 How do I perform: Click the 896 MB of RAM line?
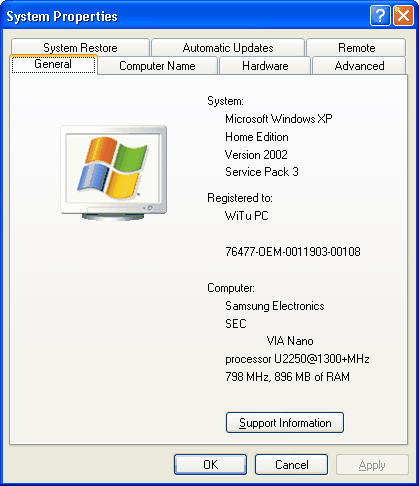[x=287, y=377]
